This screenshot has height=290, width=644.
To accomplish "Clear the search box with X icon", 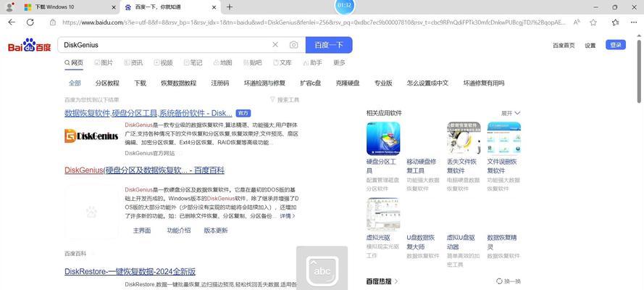I will [275, 45].
